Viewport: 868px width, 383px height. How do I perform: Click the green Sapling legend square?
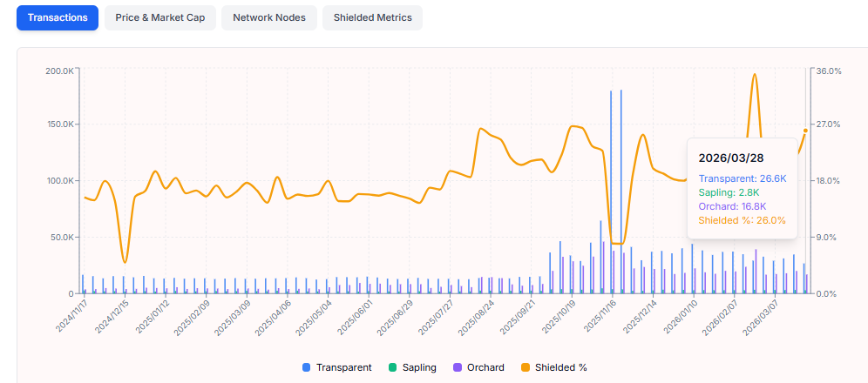click(x=392, y=367)
